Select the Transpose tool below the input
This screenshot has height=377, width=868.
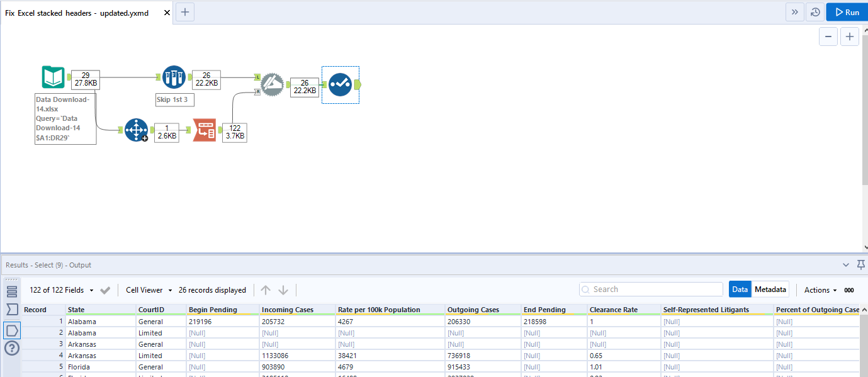(x=137, y=130)
